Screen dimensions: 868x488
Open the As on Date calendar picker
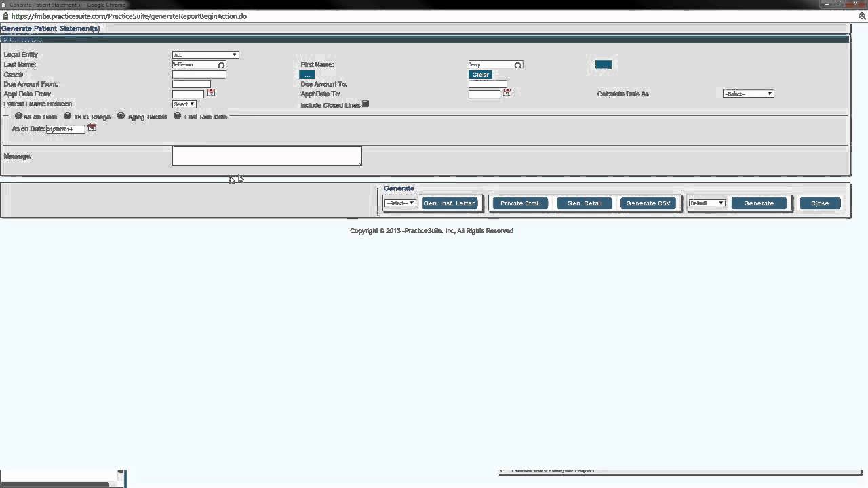(92, 127)
